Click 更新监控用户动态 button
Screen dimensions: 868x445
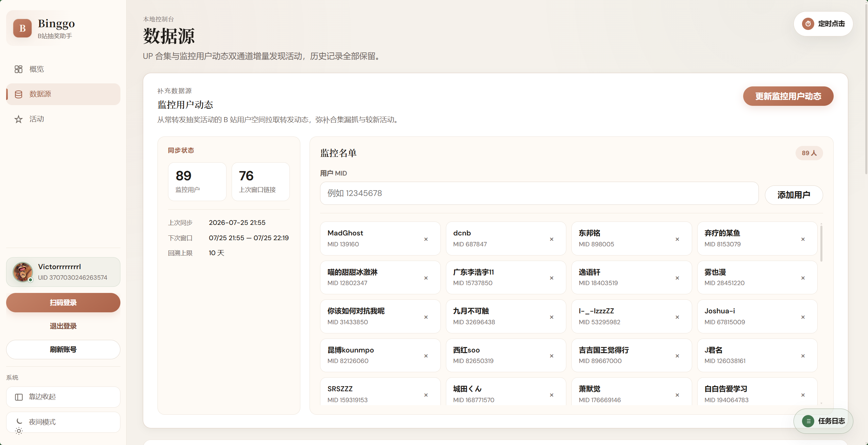coord(788,96)
